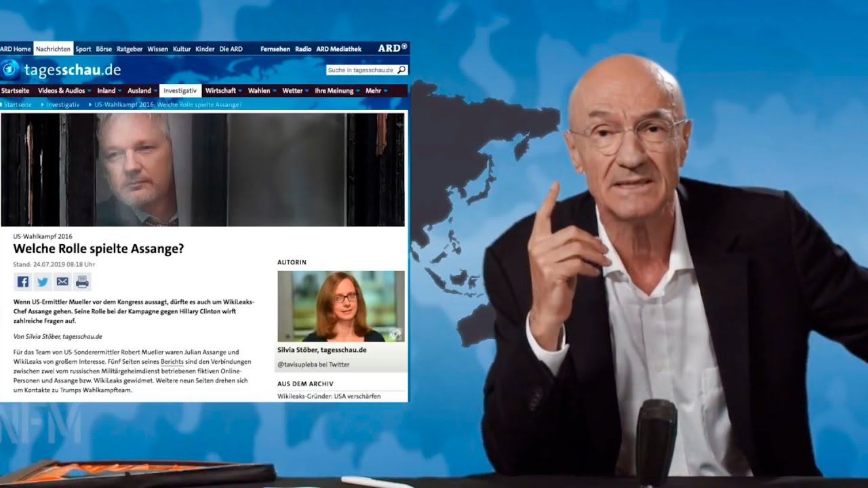
Task: Open Wissen in ARD top bar
Action: coord(157,49)
